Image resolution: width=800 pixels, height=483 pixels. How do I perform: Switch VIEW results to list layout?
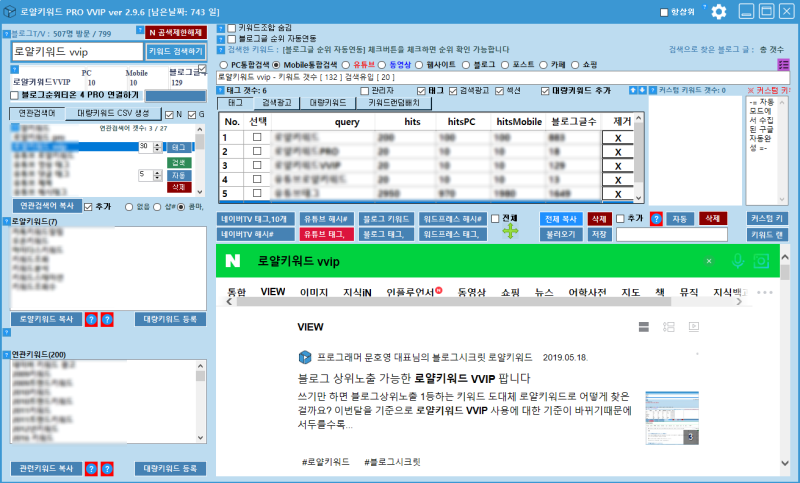[668, 327]
